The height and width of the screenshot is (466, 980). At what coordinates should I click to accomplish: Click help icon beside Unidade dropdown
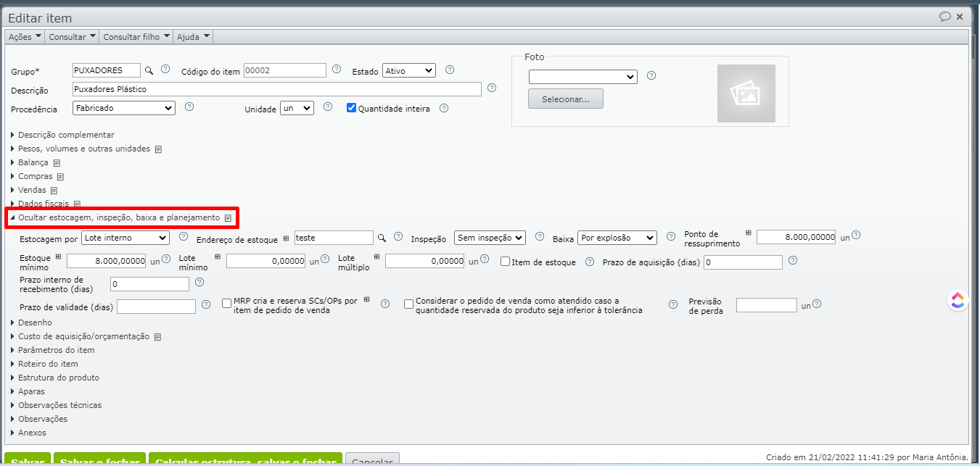point(328,107)
